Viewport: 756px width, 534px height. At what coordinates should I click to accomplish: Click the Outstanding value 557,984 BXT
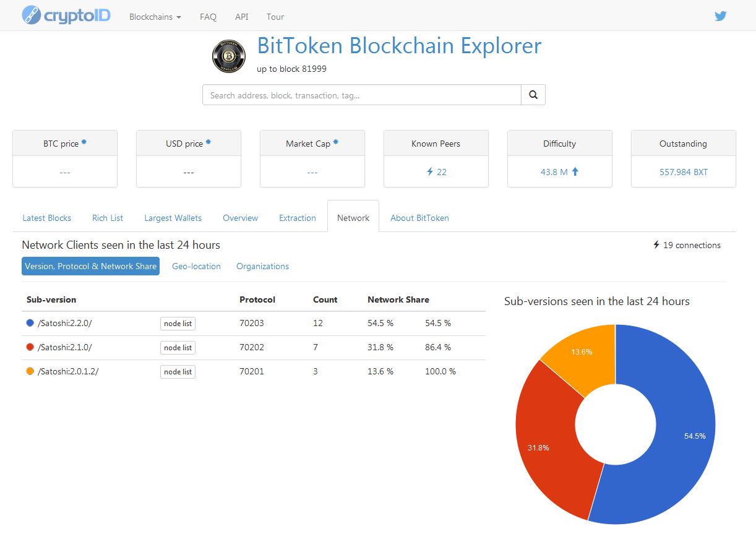pos(684,172)
